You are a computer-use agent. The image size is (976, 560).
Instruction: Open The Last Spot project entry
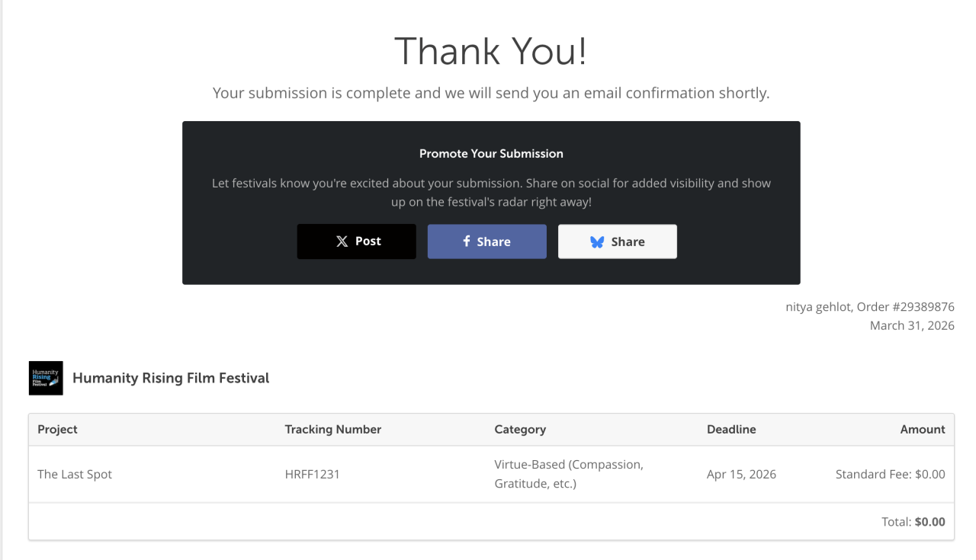click(x=75, y=474)
